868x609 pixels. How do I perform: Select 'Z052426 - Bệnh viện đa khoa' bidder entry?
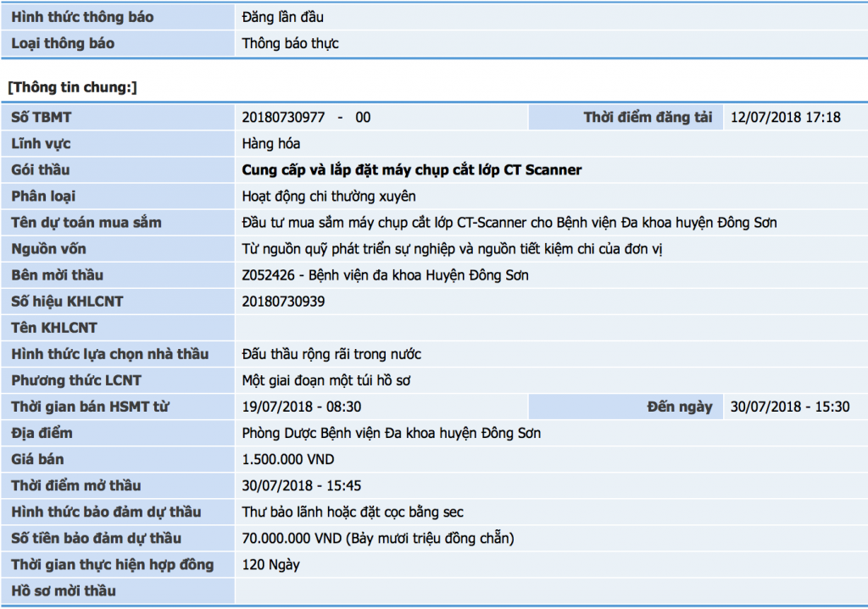tap(385, 275)
